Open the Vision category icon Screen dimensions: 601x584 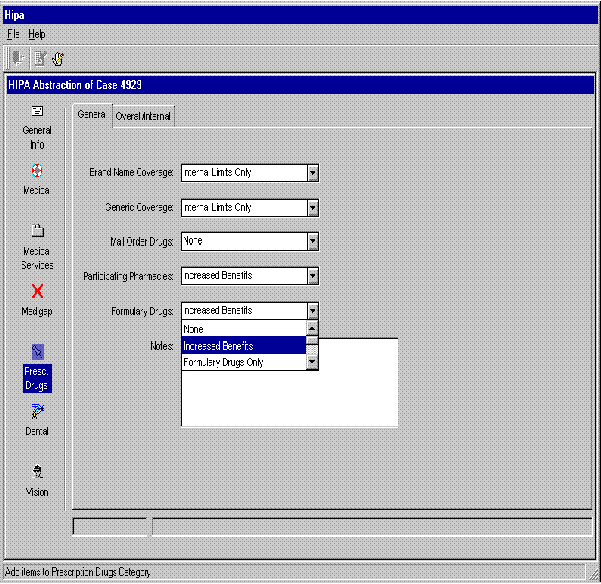(x=37, y=472)
